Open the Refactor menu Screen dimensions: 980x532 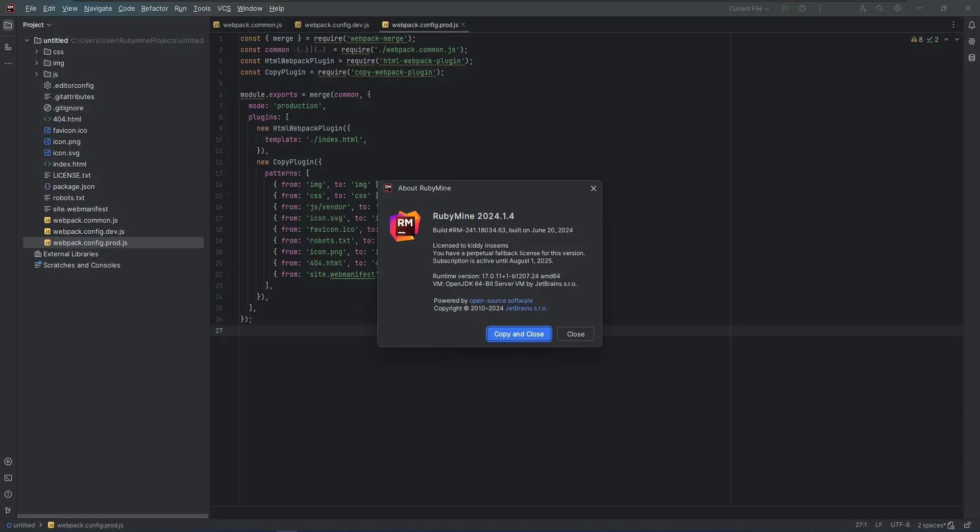pos(155,8)
